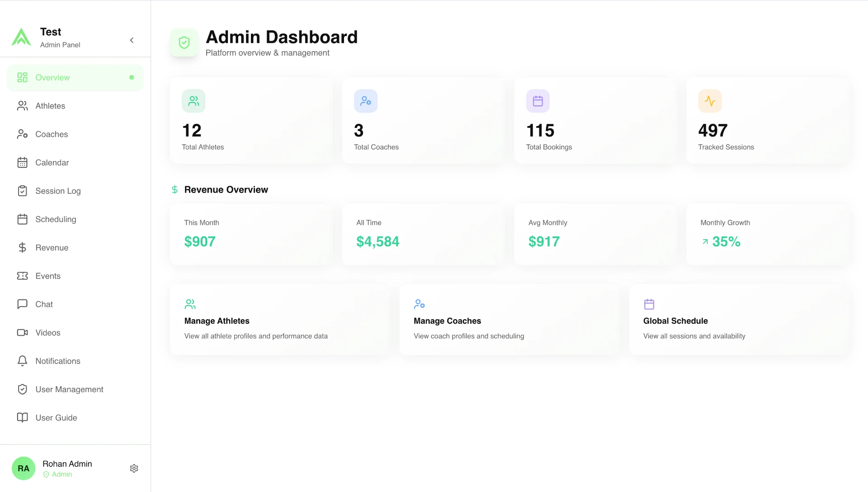Go to the Calendar menu item
868x492 pixels.
pos(75,163)
